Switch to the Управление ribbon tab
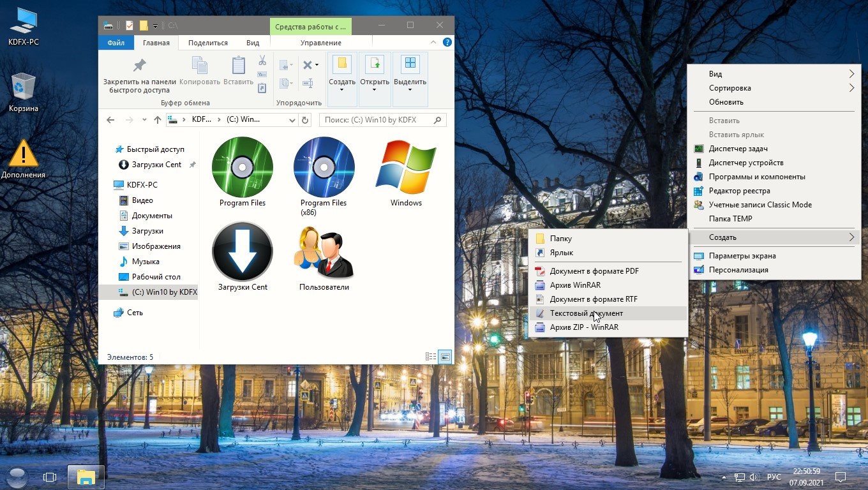868x490 pixels. (x=320, y=43)
